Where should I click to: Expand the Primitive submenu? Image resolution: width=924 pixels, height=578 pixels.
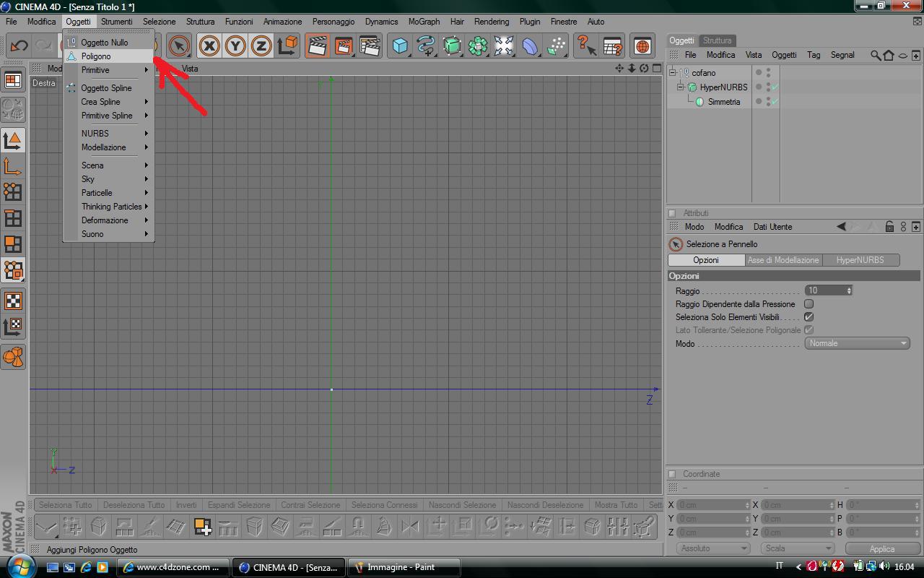[x=108, y=70]
